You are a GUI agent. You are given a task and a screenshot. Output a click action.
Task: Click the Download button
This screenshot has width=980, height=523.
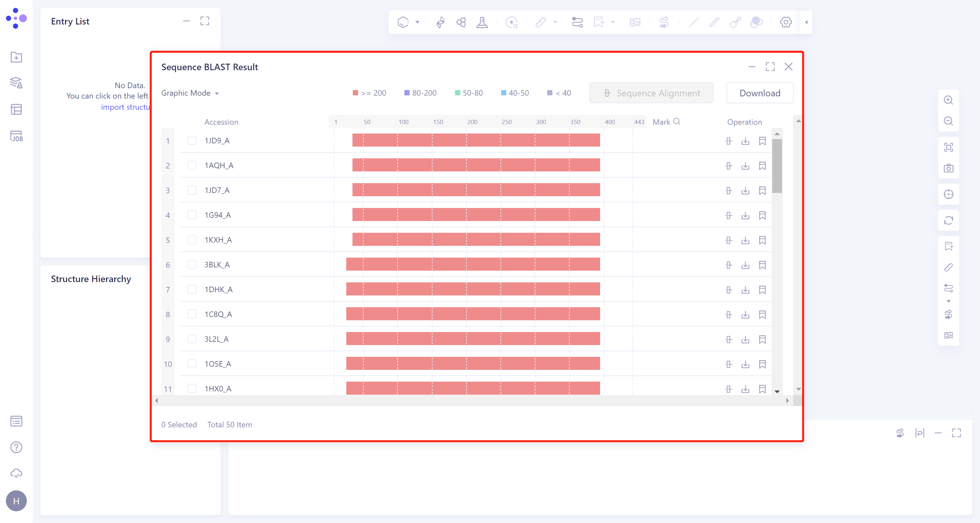pos(759,93)
